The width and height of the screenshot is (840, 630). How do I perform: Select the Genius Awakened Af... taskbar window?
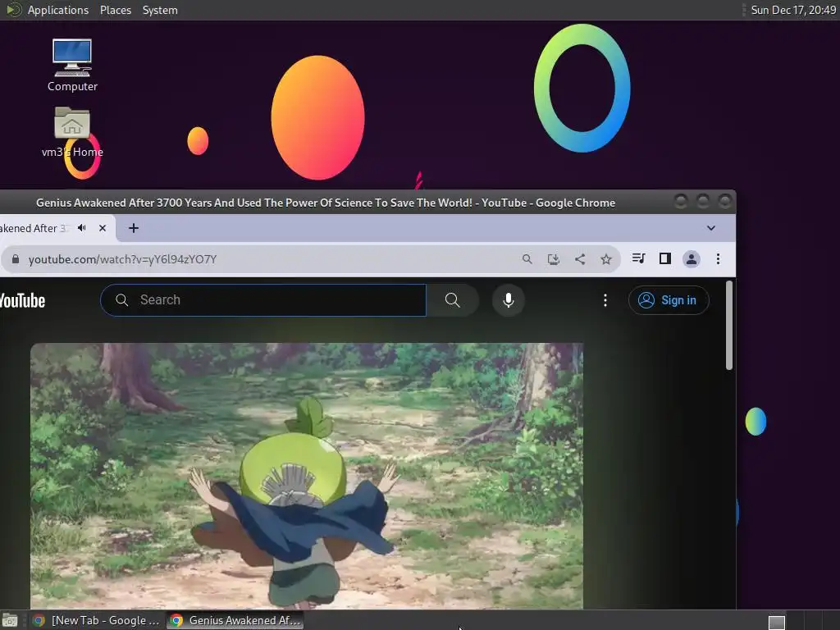click(x=235, y=620)
